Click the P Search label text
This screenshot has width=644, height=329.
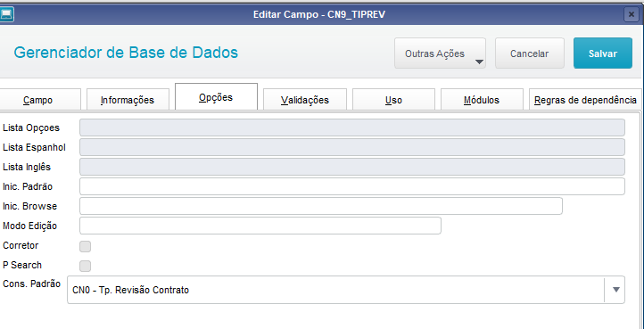22,266
